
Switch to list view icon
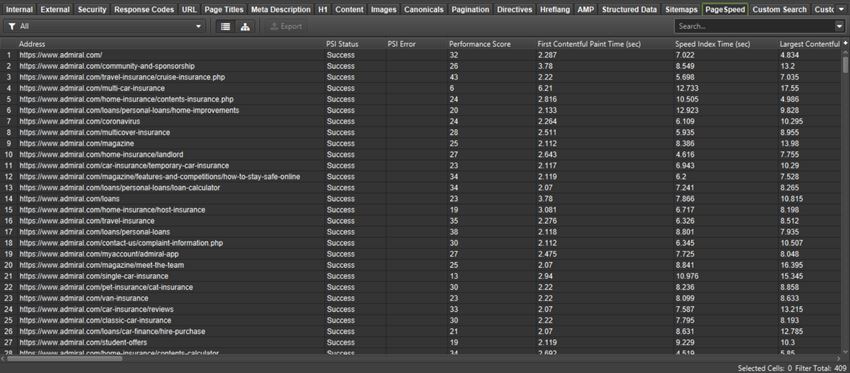[226, 27]
